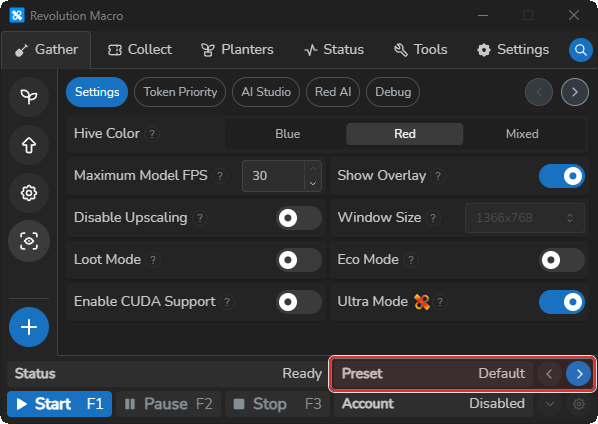The width and height of the screenshot is (598, 424).
Task: Select the sprout icon in the sidebar
Action: point(29,96)
